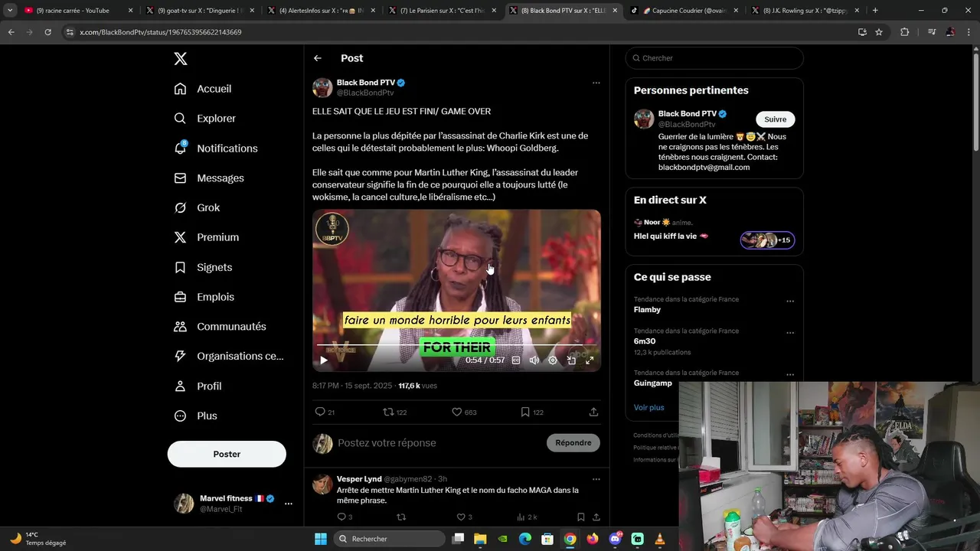Repost the main post showing 122 reposts

pos(388,412)
